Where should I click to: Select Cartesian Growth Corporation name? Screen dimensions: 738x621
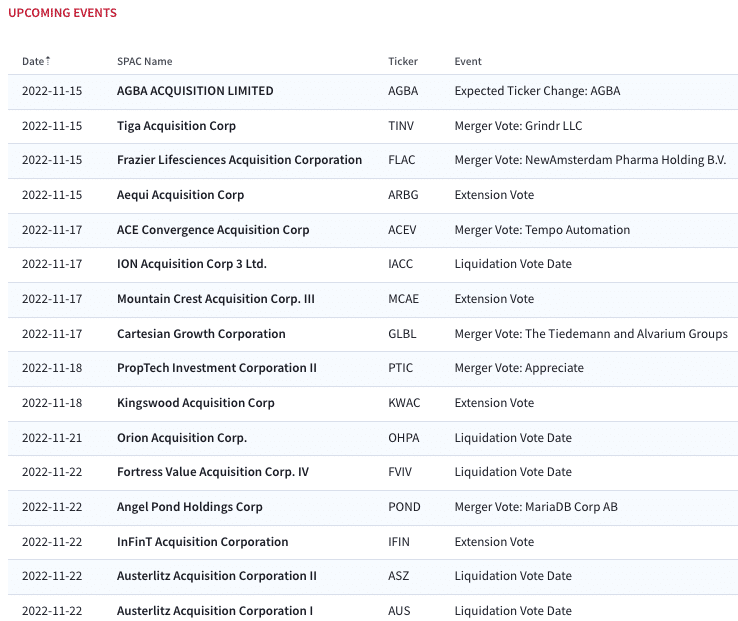(201, 334)
